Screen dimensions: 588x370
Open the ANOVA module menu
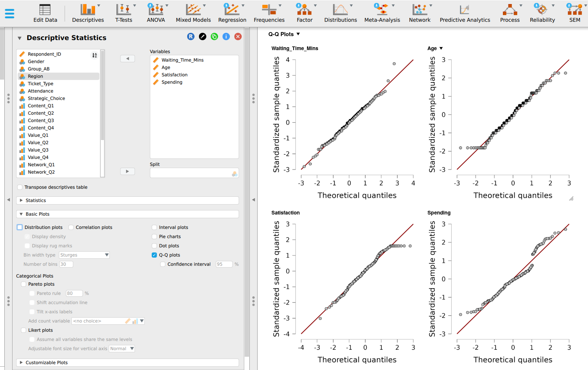(156, 13)
